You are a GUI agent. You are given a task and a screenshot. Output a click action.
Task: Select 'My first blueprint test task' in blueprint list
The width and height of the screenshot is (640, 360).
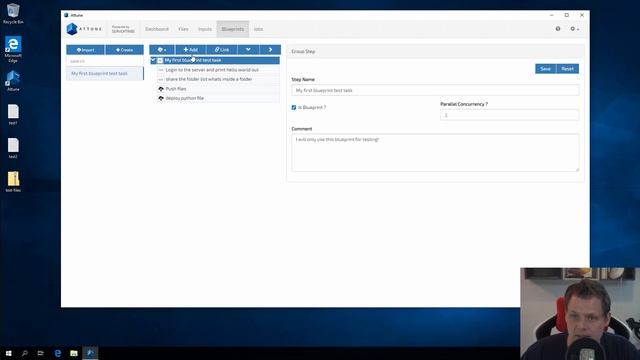point(105,73)
